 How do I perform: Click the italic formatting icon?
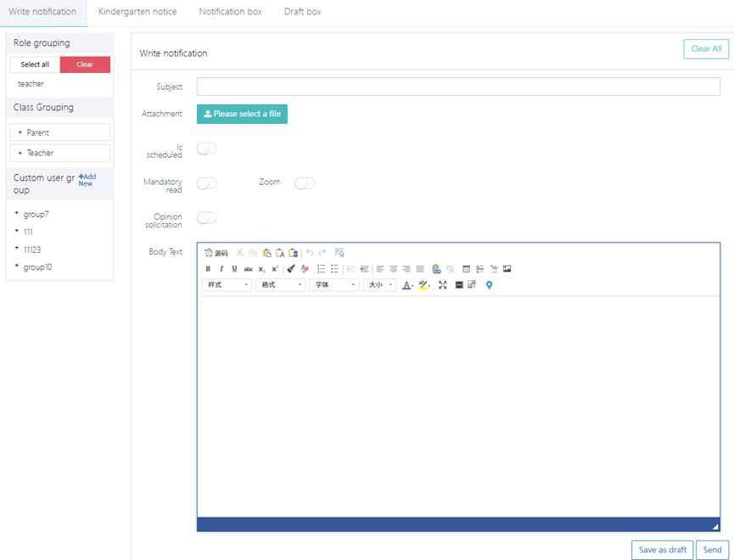click(x=221, y=269)
